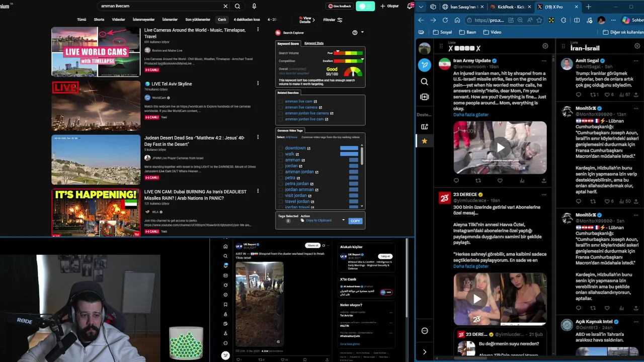This screenshot has height=362, width=644.
Task: Check the 'amman live camera' related search box
Action: [x=281, y=108]
